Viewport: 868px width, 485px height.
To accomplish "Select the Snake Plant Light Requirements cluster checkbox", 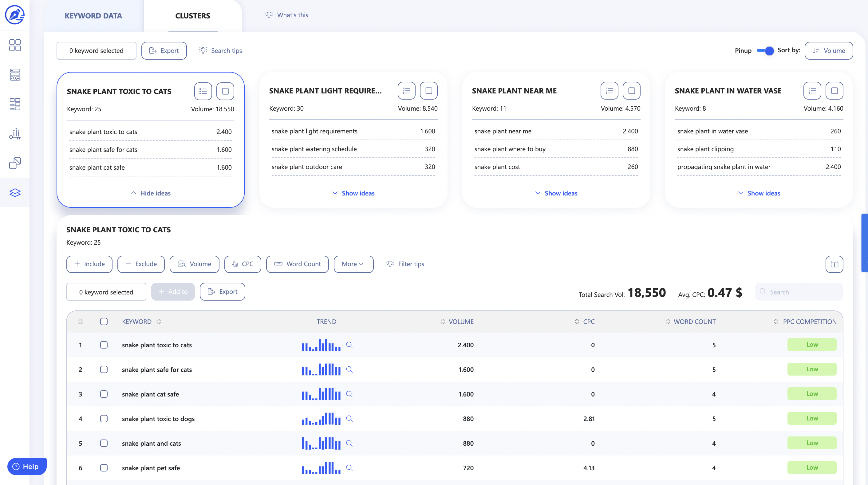I will pos(428,91).
